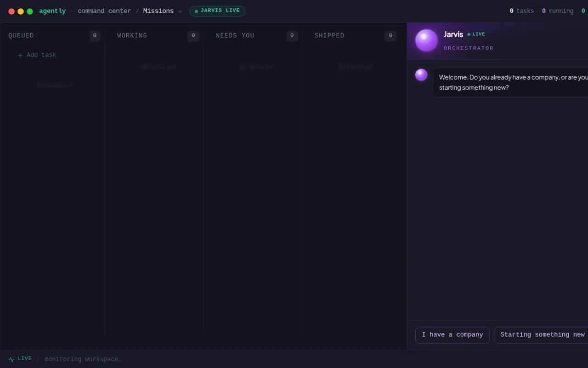588x368 pixels.
Task: Click the "0 tasks" counter in header
Action: [x=522, y=11]
